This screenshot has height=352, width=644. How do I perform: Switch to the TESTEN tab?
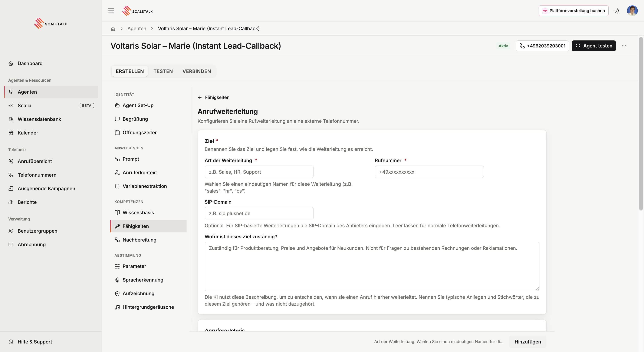click(163, 71)
